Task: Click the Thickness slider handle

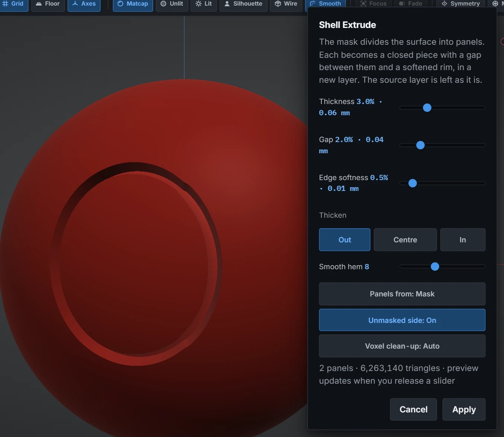Action: 427,108
